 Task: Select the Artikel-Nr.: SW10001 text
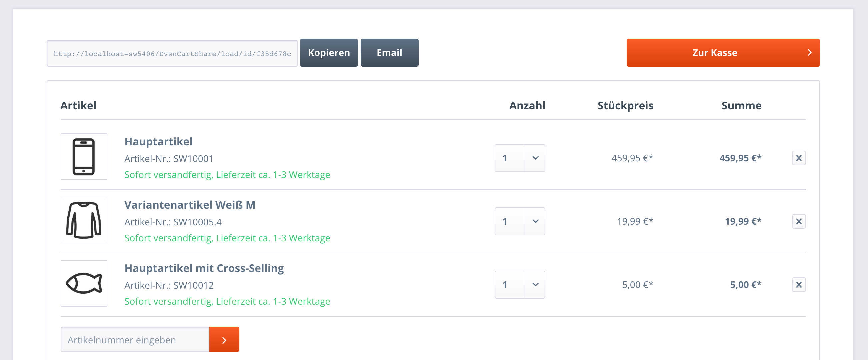[x=169, y=159]
